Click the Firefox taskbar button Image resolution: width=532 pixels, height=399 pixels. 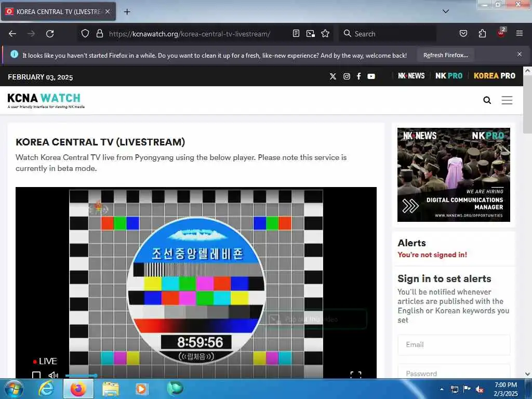78,389
